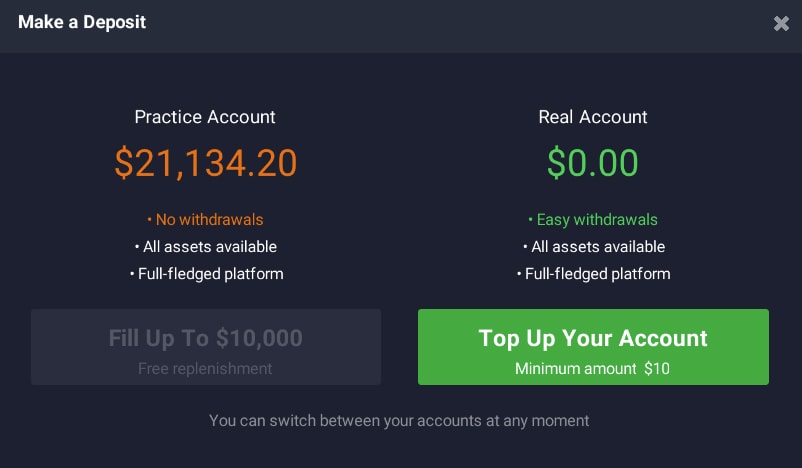The height and width of the screenshot is (468, 802).
Task: Click the switch between accounts note
Action: coord(399,420)
